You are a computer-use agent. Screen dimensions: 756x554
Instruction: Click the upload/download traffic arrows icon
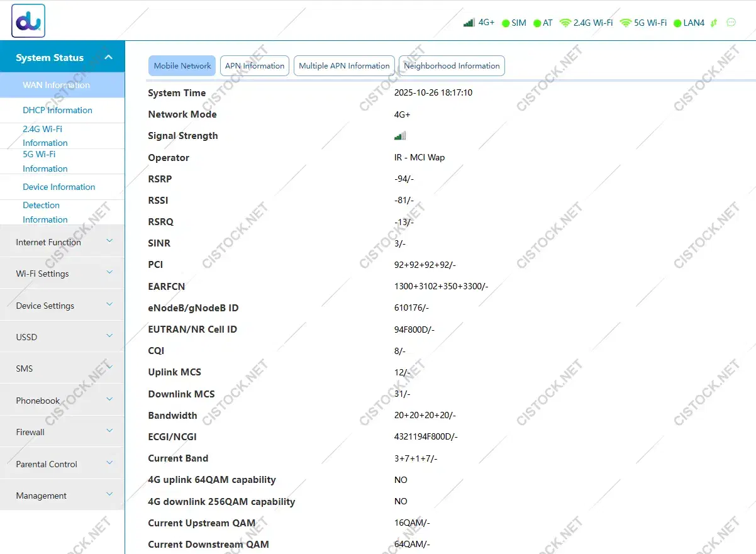point(714,23)
